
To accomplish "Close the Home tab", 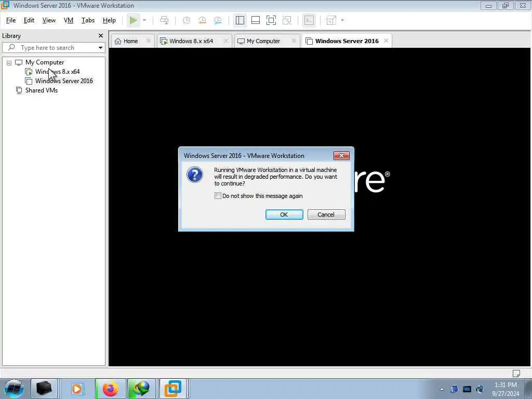I will pos(148,41).
